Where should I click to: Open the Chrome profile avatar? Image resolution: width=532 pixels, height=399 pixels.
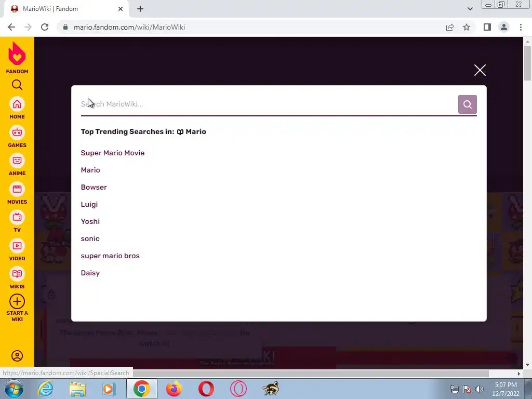pyautogui.click(x=504, y=27)
